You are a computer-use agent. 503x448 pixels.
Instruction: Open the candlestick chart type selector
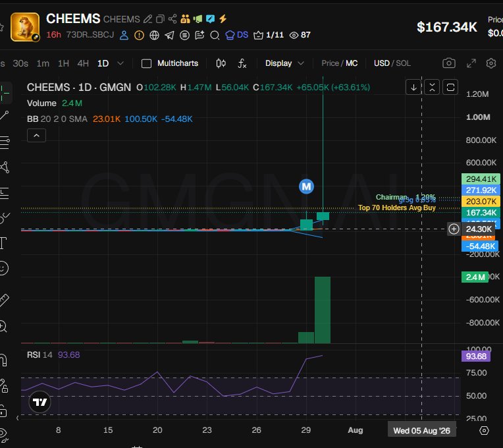[x=221, y=63]
